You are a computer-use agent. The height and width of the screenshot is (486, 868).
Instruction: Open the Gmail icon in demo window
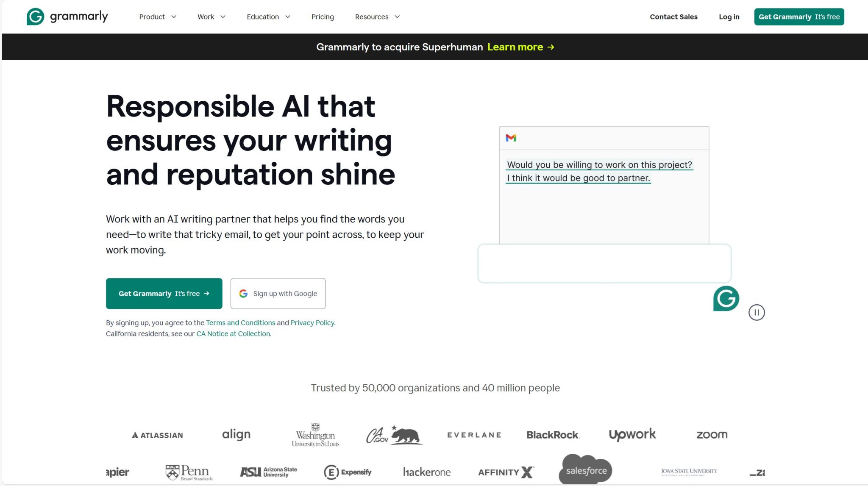[511, 138]
